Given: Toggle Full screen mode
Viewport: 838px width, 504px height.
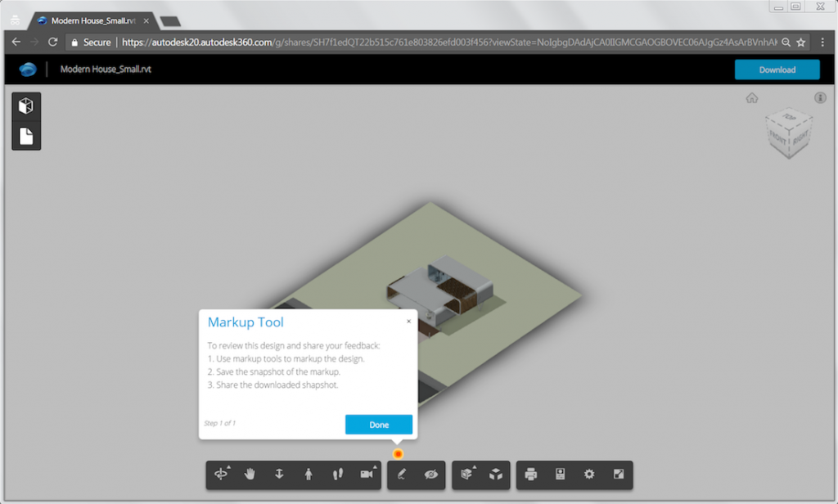Looking at the screenshot, I should tap(619, 474).
